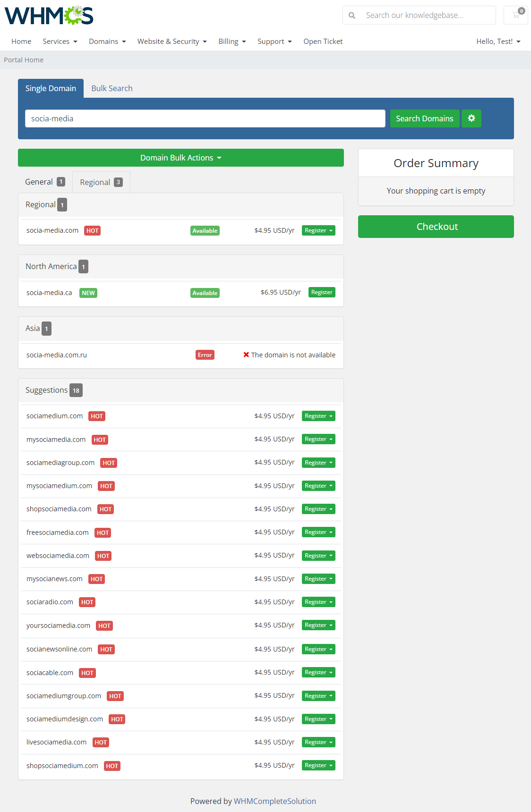531x812 pixels.
Task: Click the $6.95 USD/yr price
Action: tap(281, 292)
